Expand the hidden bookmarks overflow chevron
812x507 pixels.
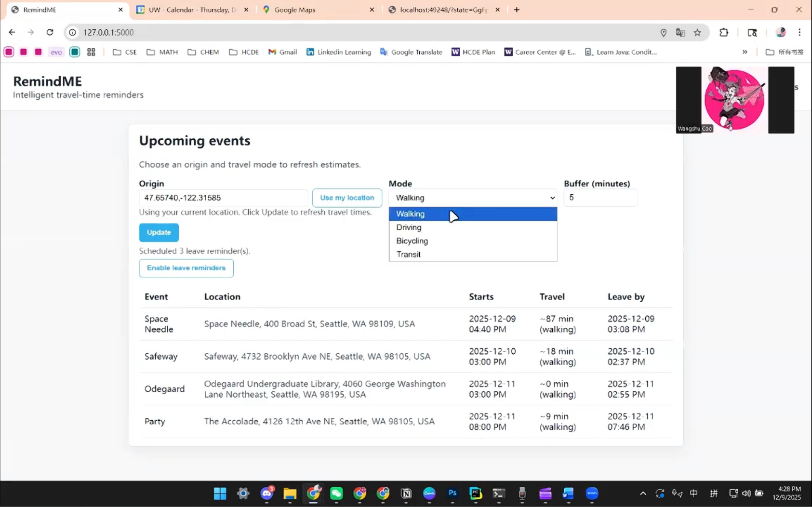point(745,52)
